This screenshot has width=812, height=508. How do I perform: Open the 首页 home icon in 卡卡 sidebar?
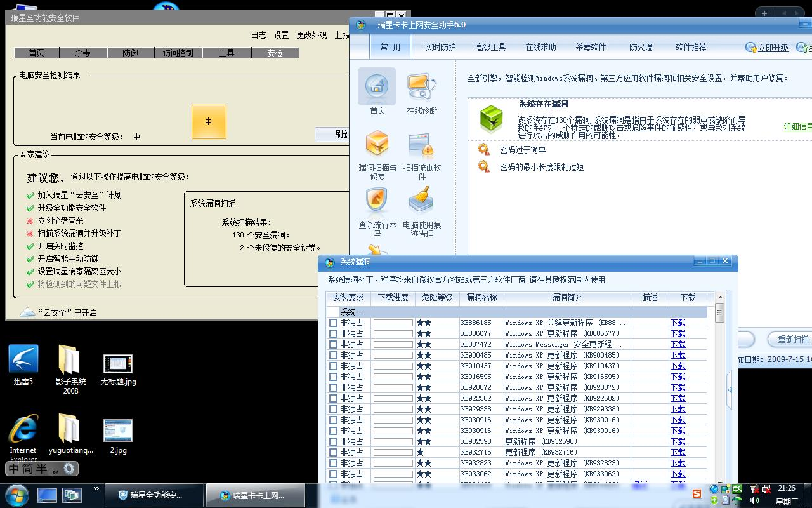tap(377, 86)
